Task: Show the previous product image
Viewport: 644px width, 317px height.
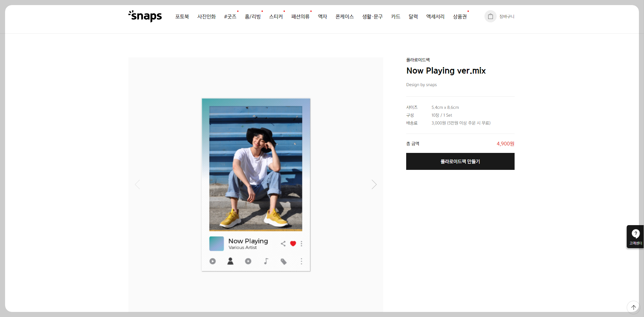Action: [x=137, y=184]
